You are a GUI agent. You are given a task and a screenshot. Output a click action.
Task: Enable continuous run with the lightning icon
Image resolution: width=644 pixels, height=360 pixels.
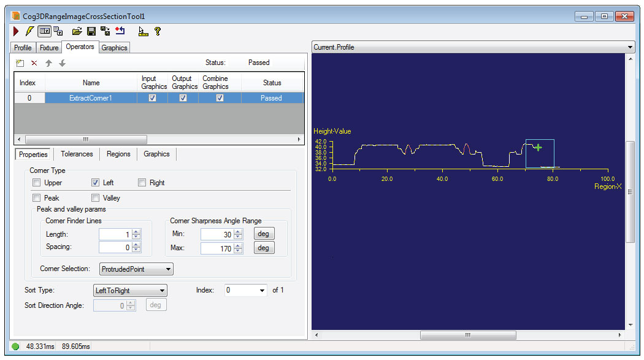coord(28,31)
